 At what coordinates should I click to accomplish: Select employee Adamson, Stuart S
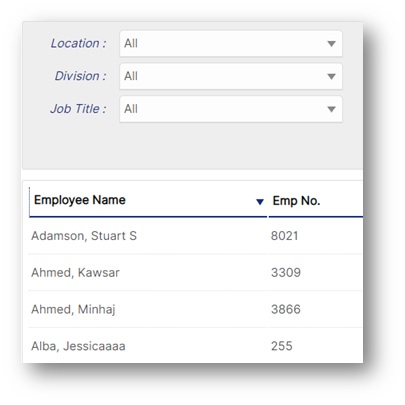pos(84,236)
